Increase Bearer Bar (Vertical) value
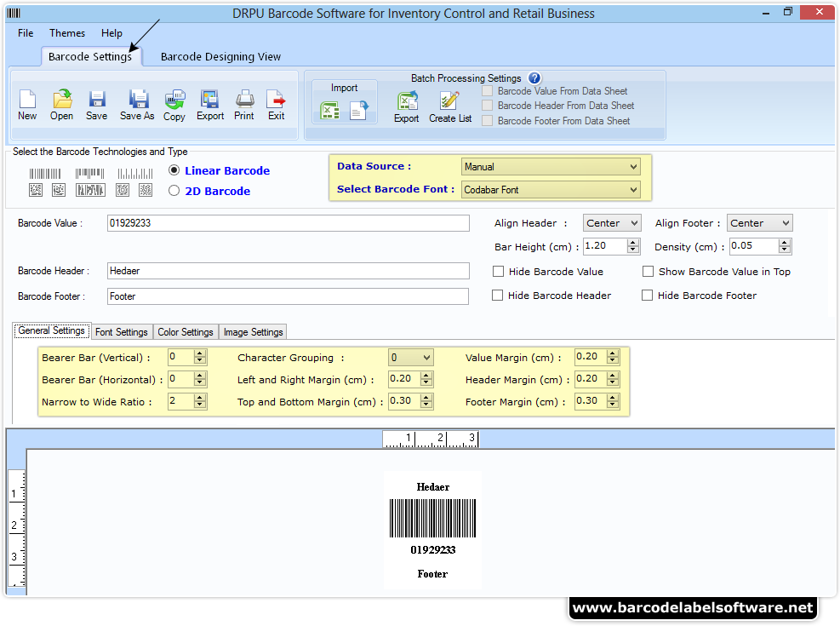This screenshot has width=840, height=626. click(x=200, y=353)
